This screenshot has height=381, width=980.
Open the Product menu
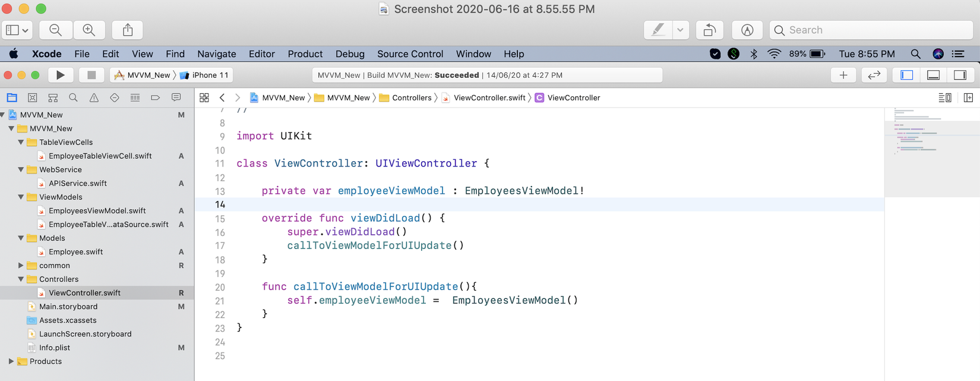[305, 53]
